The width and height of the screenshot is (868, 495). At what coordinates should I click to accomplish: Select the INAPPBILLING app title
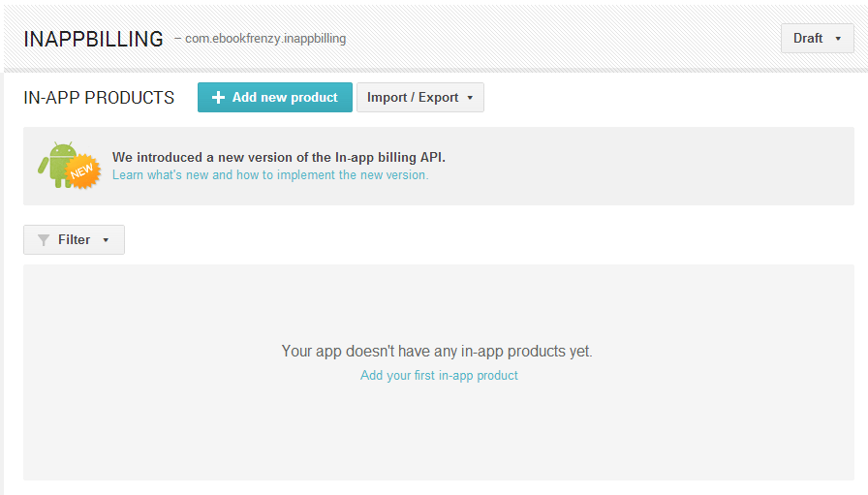(x=93, y=39)
